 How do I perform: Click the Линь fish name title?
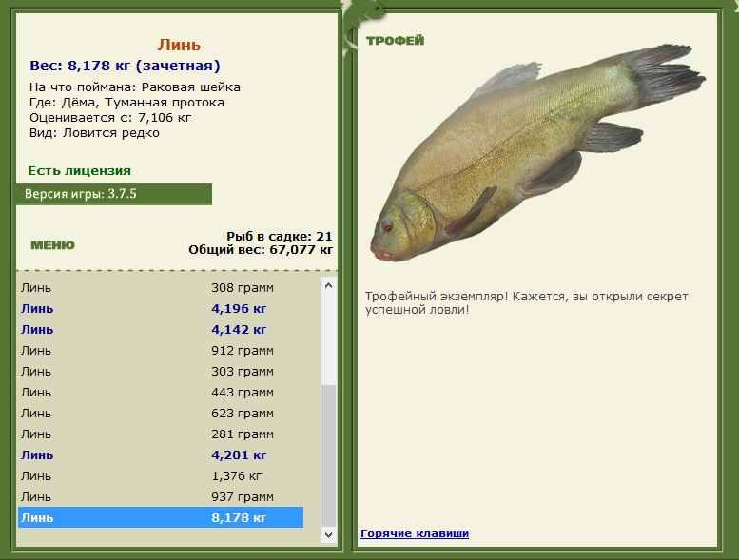(179, 45)
